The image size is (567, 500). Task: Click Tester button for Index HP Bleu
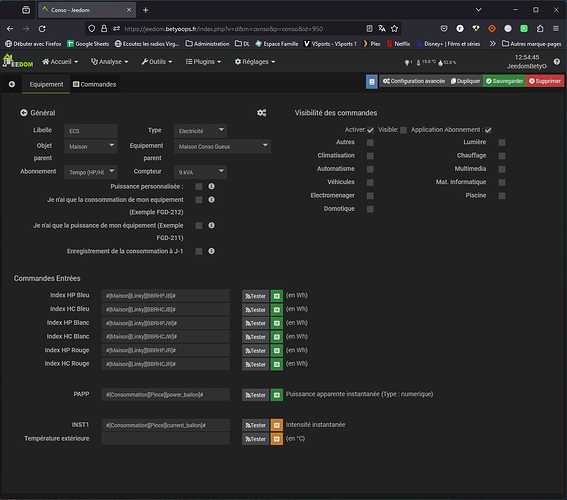tap(256, 296)
